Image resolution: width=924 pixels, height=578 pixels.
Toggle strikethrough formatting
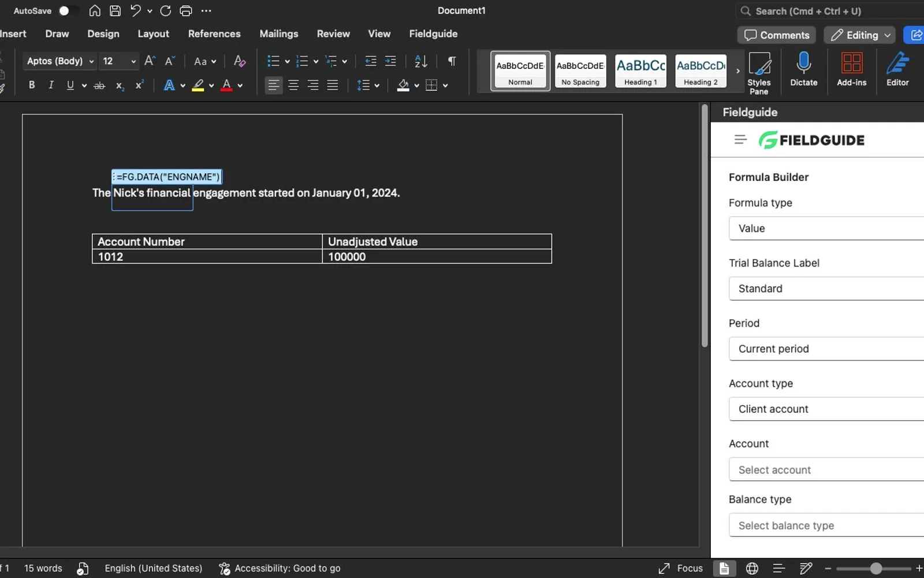[99, 86]
